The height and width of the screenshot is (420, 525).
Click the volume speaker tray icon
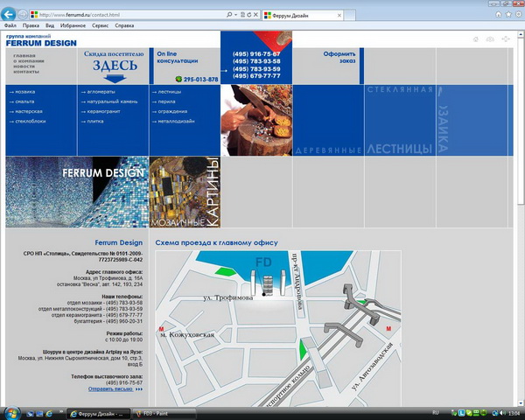(x=502, y=413)
